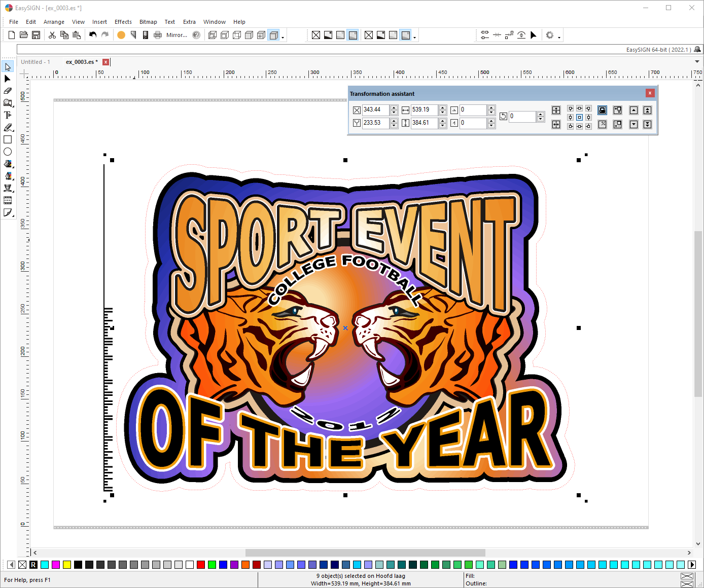This screenshot has width=704, height=588.
Task: Expand the dropdown arrow next to the gear
Action: (559, 37)
